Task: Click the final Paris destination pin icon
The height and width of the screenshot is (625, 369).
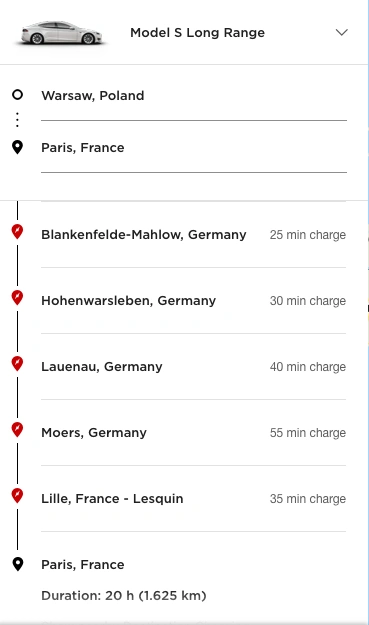Action: coord(18,564)
